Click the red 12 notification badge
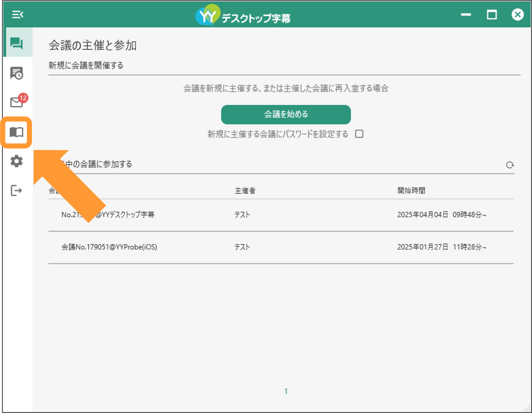 (x=23, y=98)
